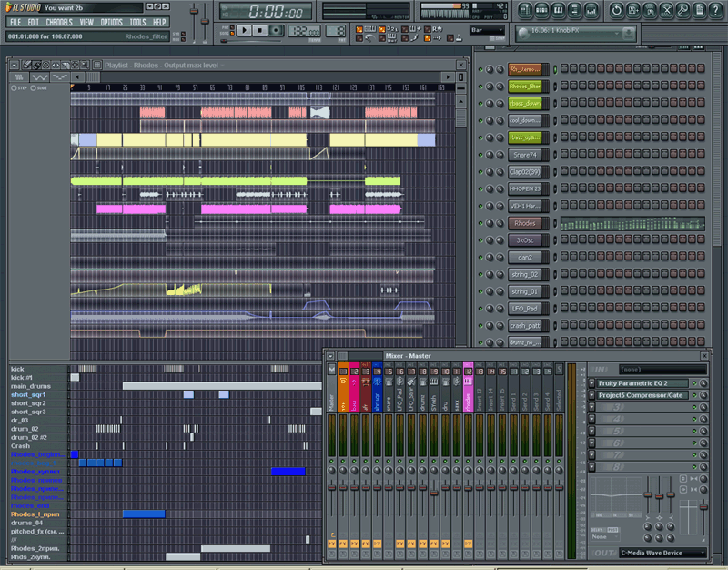This screenshot has height=570, width=728.
Task: Open Mixer output C-Media Wave Device dropdown
Action: (662, 553)
